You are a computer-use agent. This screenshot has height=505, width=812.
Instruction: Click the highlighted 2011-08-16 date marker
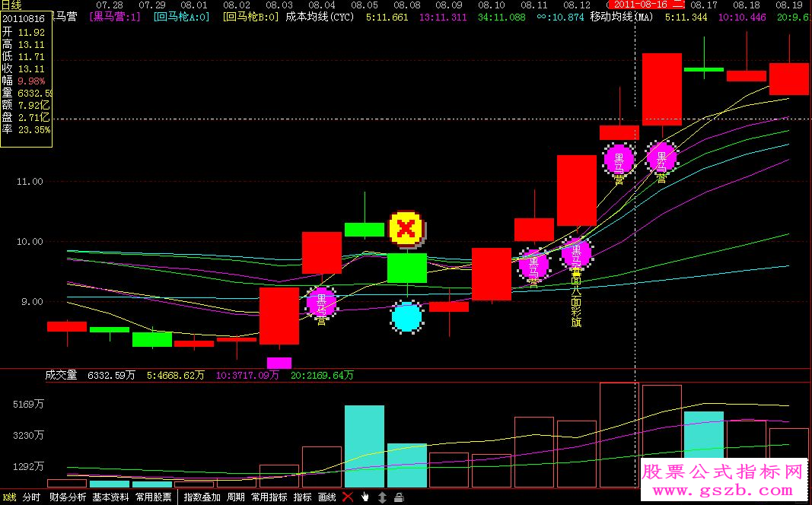(648, 5)
